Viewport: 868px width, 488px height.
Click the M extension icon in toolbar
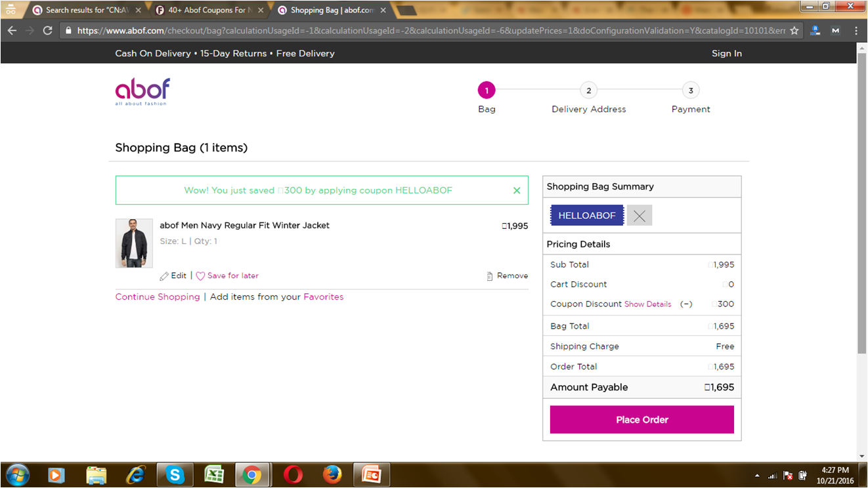click(x=835, y=31)
